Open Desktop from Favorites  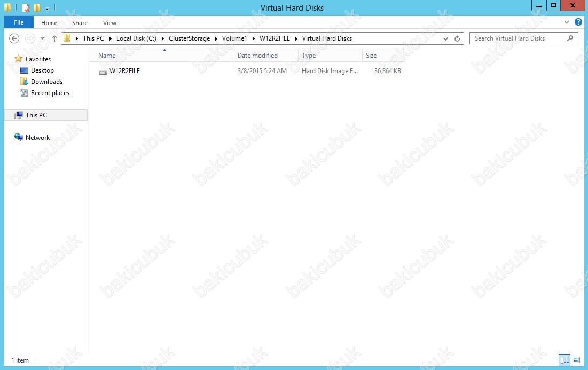point(42,70)
